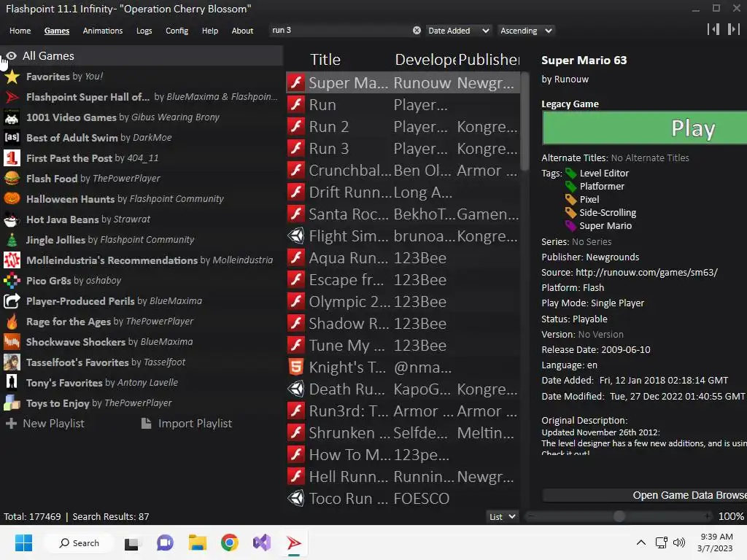Select the Toco Run game row
This screenshot has height=560, width=747.
click(403, 499)
